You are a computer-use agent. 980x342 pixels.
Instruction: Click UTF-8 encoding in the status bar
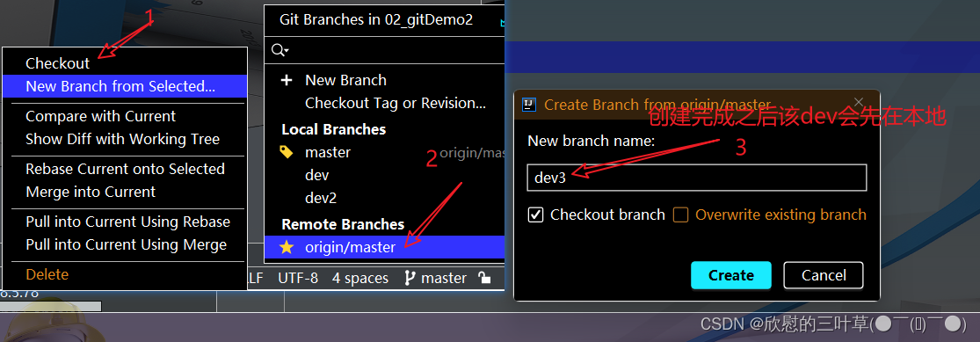click(x=298, y=278)
